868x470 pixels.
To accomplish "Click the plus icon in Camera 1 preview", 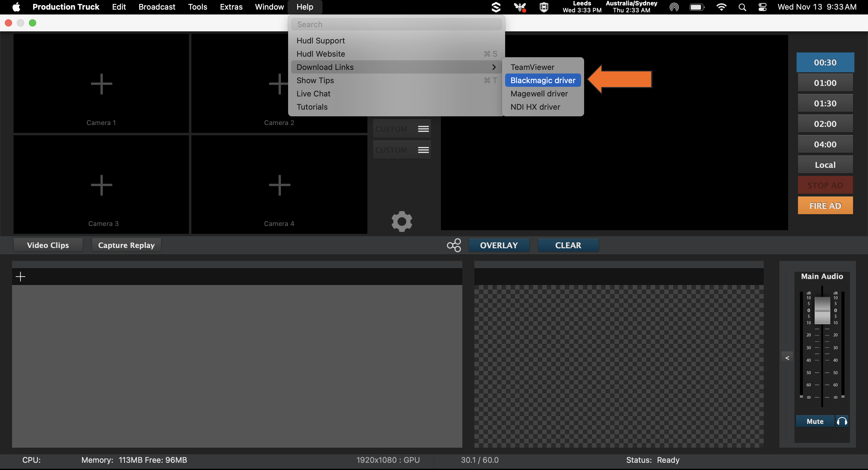I will (x=101, y=83).
